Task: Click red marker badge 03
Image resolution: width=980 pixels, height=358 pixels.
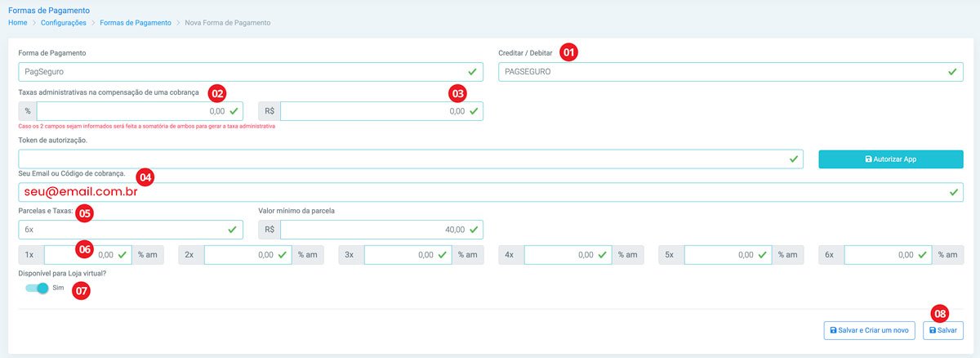Action: click(458, 92)
